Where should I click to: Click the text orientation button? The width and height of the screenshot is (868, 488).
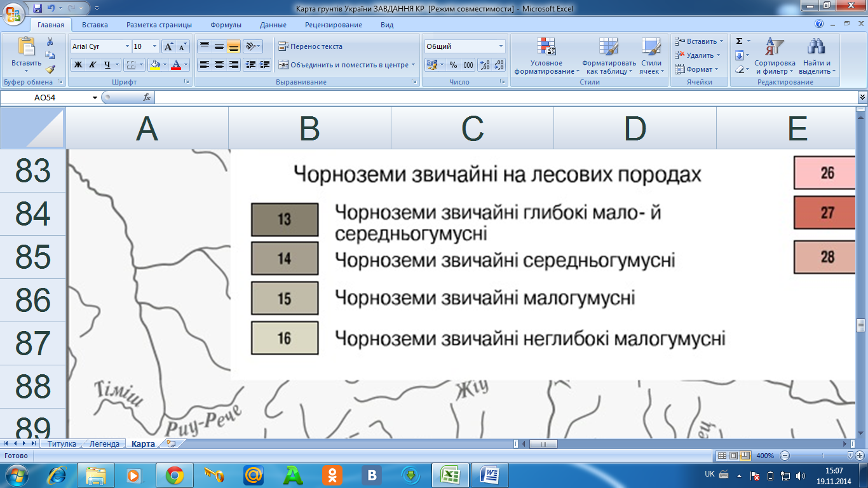click(x=252, y=46)
